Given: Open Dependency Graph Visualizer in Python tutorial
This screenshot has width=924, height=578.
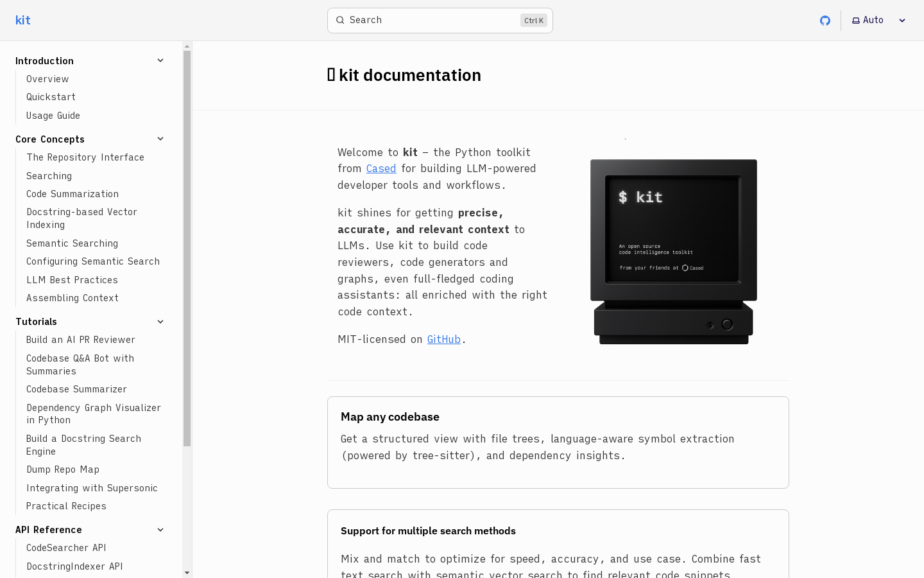Looking at the screenshot, I should [94, 414].
